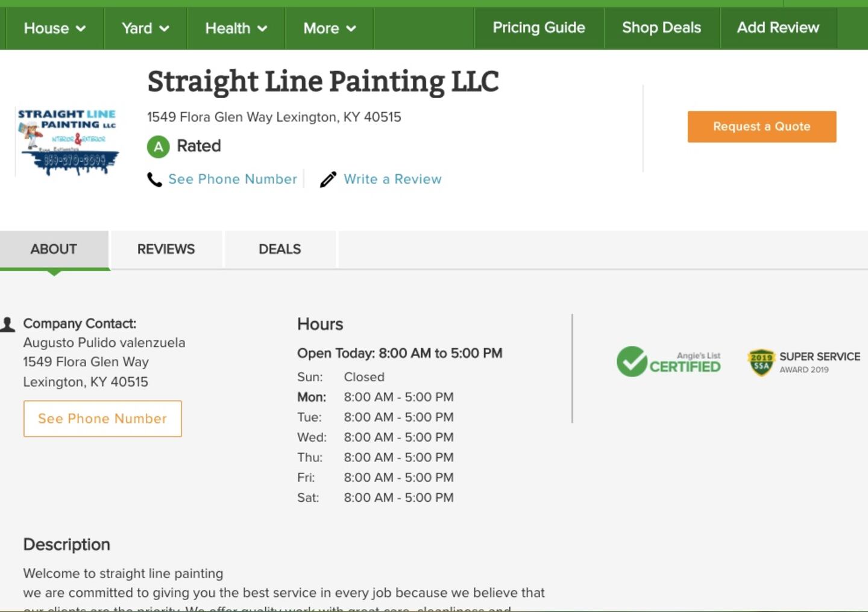Screen dimensions: 868x612
Task: Expand the House dropdown menu
Action: click(x=55, y=28)
